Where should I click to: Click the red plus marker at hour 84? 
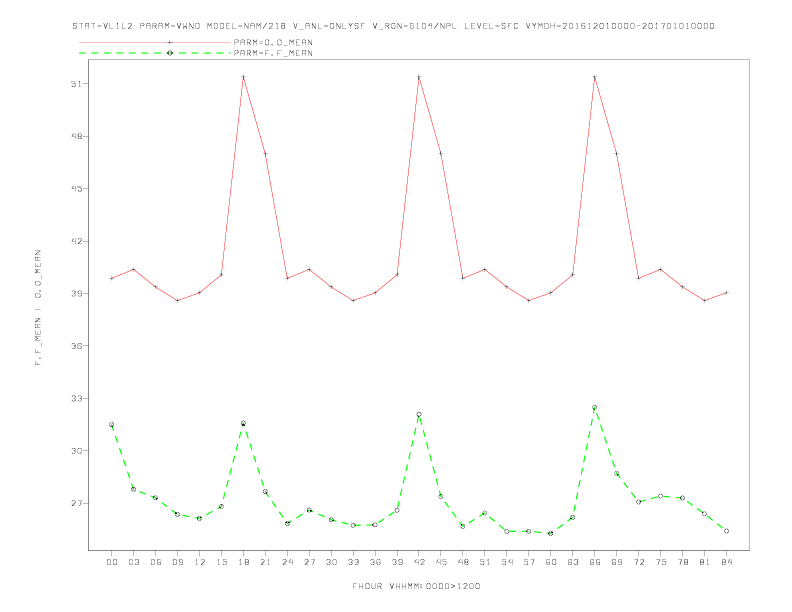[727, 293]
